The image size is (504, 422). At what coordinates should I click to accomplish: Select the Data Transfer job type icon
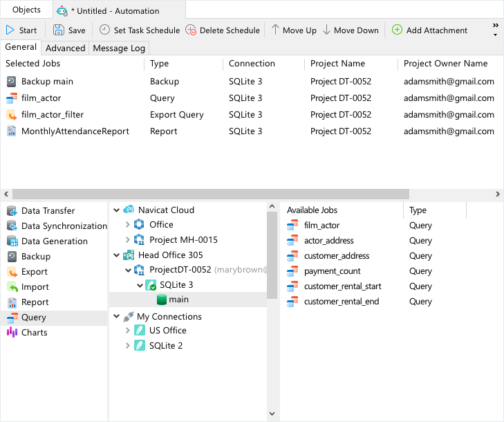click(12, 211)
